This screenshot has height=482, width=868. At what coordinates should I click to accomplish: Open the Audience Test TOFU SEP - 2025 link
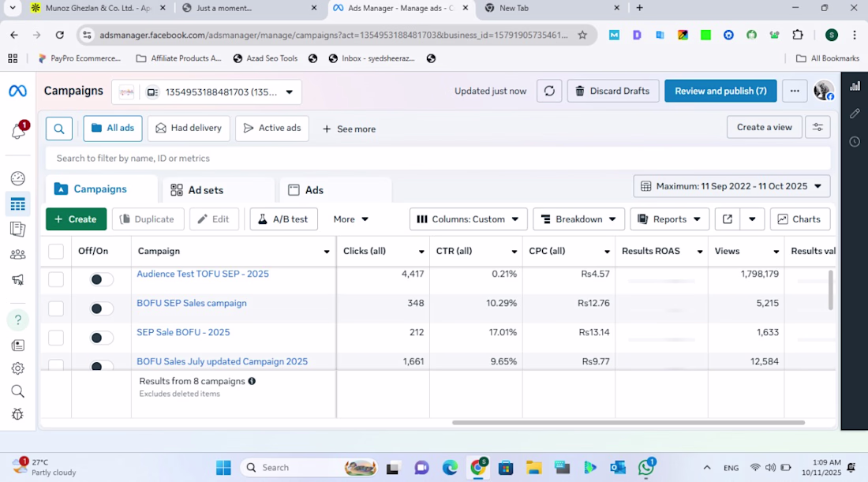click(203, 274)
